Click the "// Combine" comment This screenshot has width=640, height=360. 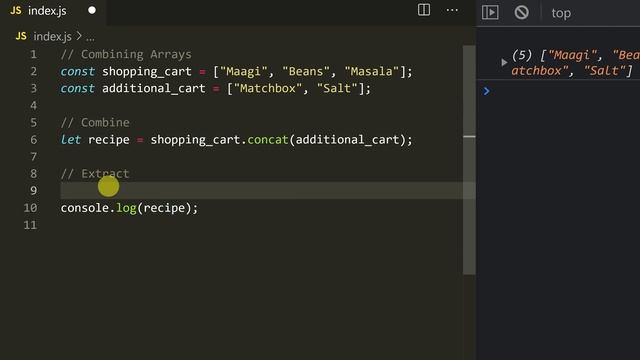tap(95, 122)
